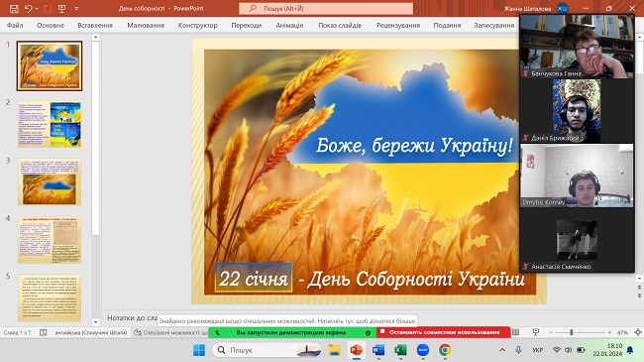Open the Записування ribbon tab

[494, 25]
